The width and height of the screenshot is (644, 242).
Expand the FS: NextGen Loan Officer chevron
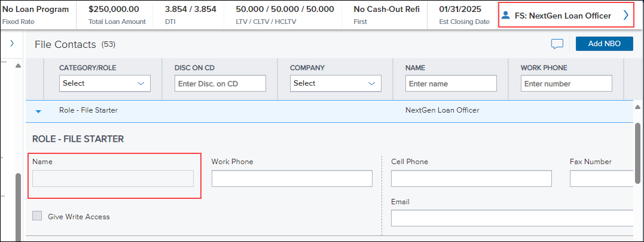(x=625, y=15)
